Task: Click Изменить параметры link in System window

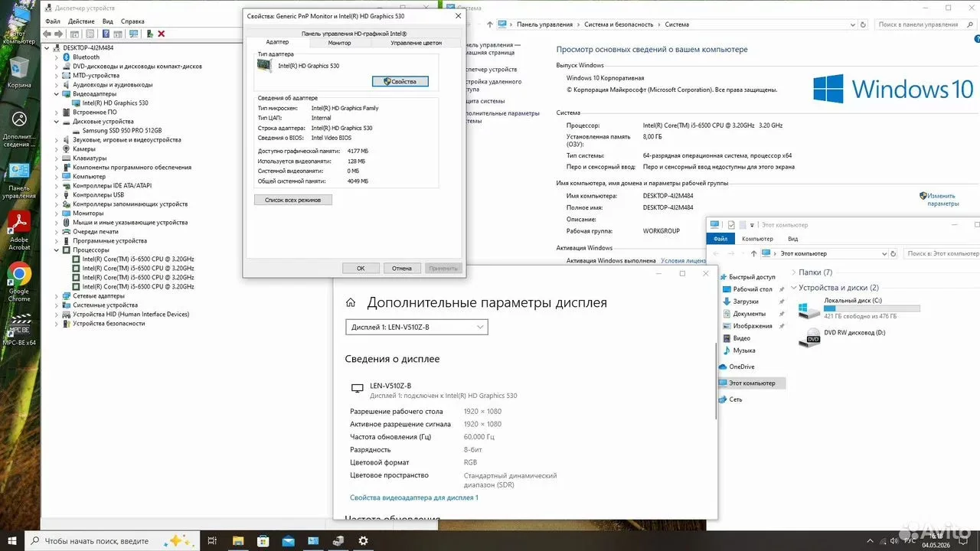Action: (942, 200)
